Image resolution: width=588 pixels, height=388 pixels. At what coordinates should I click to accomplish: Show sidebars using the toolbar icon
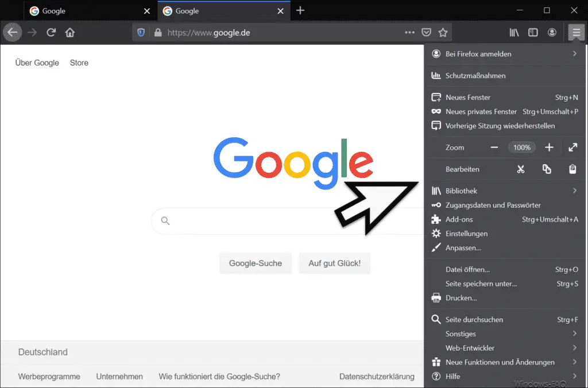(x=533, y=33)
